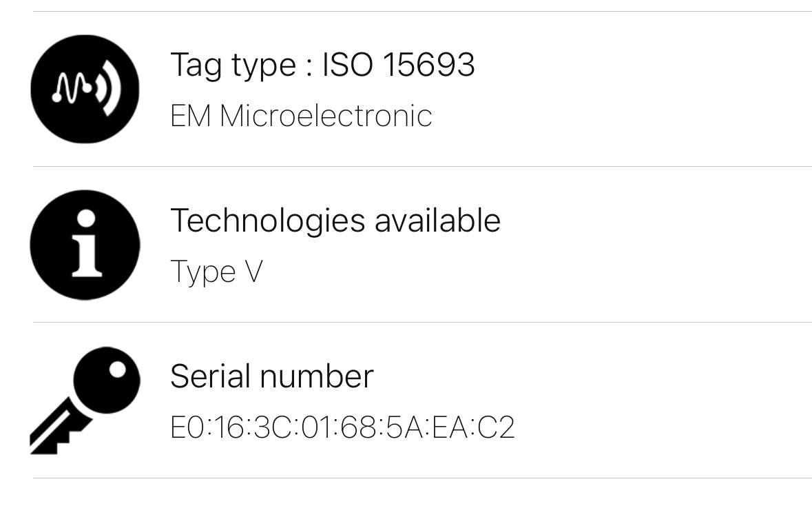Select the 'Serial number' heading
The image size is (812, 506).
[x=271, y=376]
